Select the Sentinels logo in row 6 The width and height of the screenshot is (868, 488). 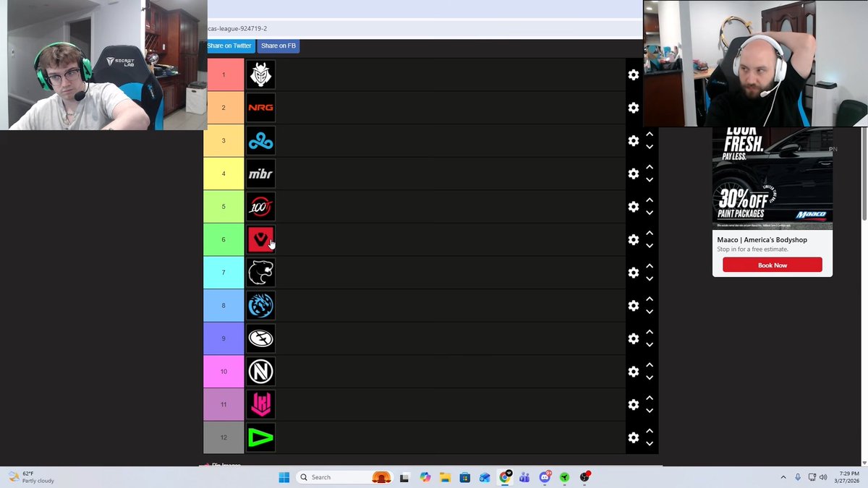[260, 239]
